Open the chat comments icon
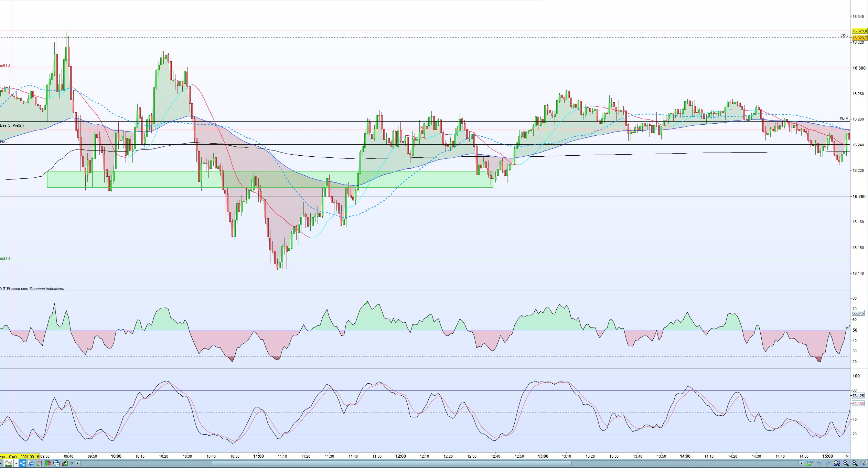The height and width of the screenshot is (468, 868). point(31,463)
